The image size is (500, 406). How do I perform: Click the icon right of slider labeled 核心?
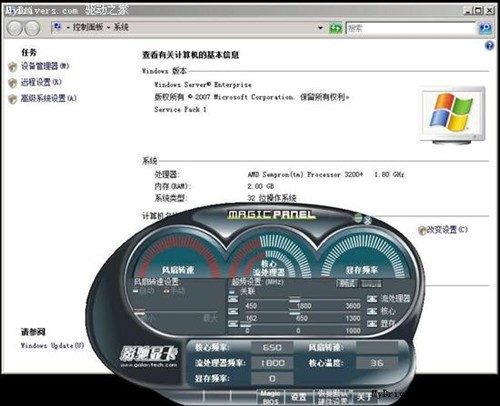click(x=372, y=311)
